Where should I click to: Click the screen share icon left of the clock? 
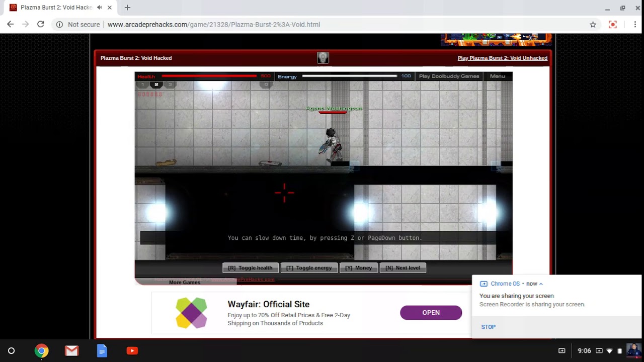562,350
